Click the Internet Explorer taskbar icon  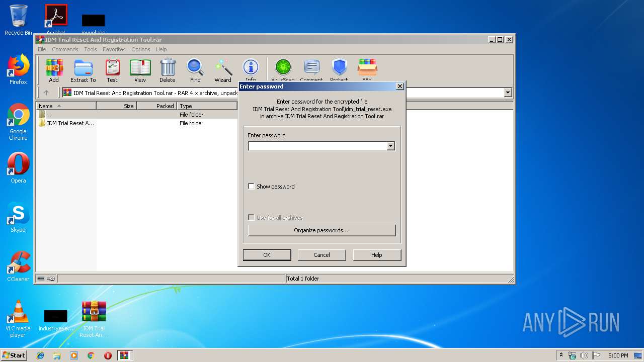40,355
